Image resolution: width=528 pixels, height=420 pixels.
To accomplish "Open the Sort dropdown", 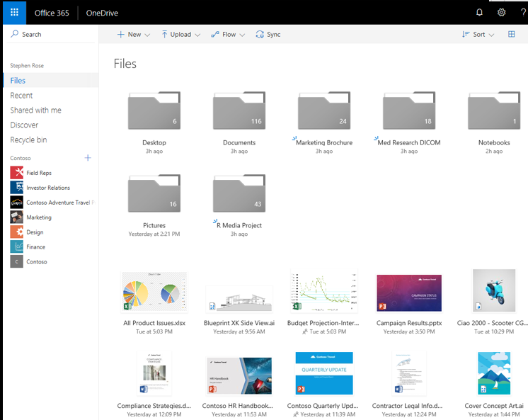I will (478, 34).
